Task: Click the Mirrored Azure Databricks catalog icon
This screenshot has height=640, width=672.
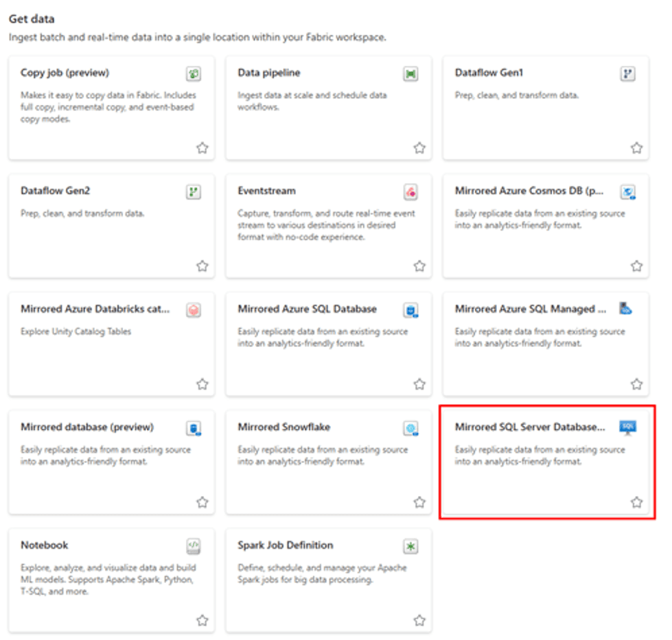Action: [194, 310]
